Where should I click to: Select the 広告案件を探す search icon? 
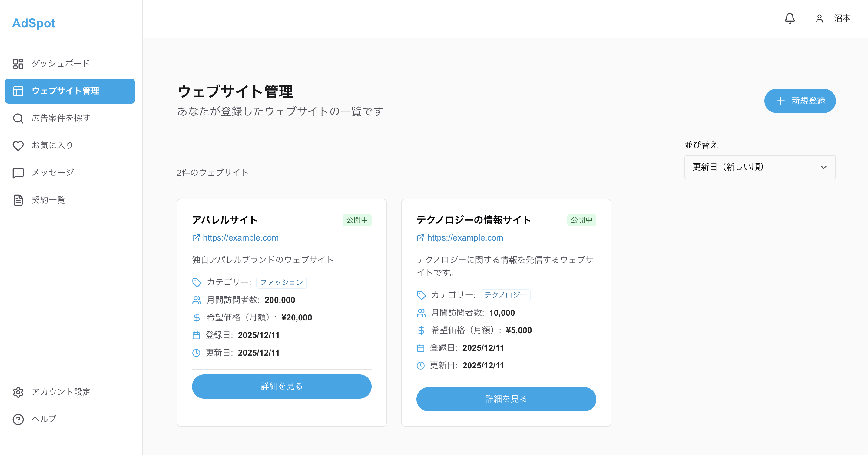[18, 118]
